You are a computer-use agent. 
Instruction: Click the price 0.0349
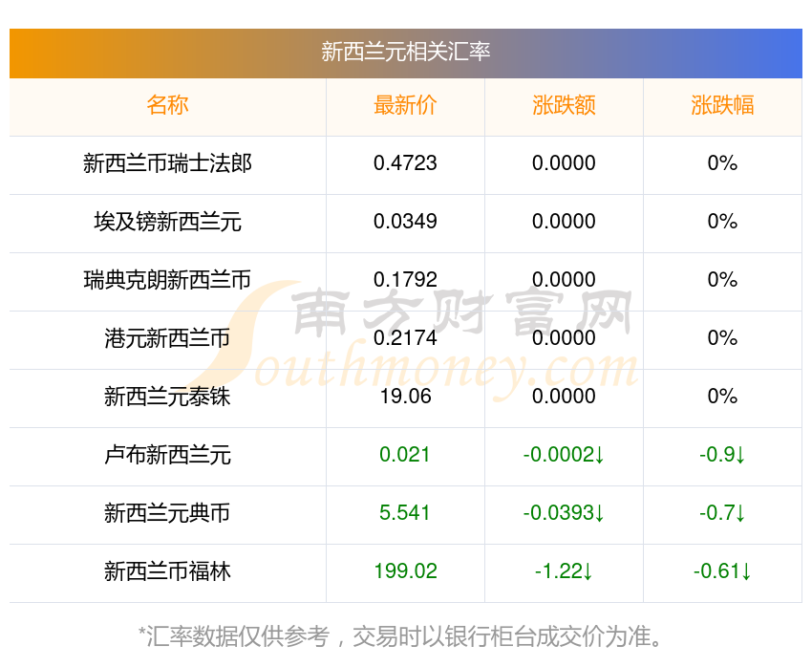(x=405, y=222)
